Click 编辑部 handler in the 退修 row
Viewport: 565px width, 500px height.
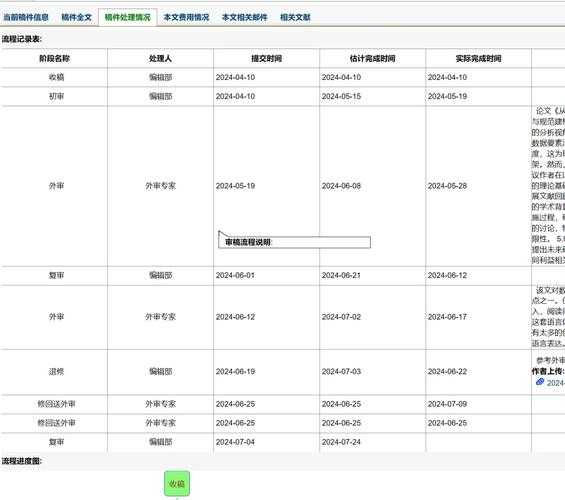pos(160,371)
